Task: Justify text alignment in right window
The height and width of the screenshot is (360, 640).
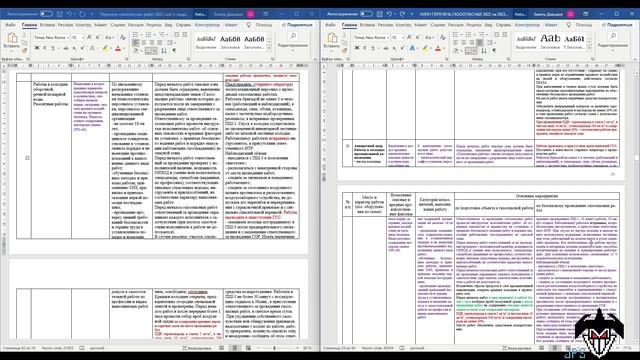Action: (480, 42)
